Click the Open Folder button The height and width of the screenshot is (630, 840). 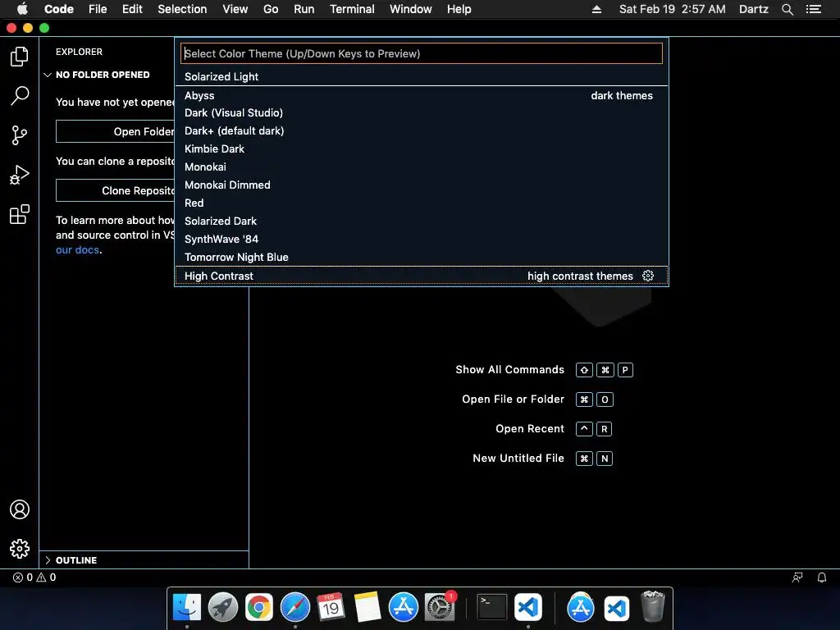pyautogui.click(x=115, y=132)
